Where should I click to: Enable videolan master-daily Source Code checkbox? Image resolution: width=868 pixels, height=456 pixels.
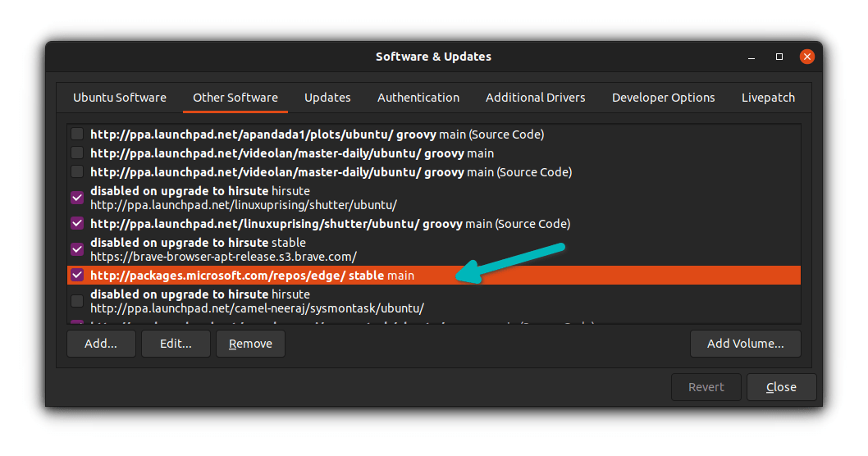(77, 171)
